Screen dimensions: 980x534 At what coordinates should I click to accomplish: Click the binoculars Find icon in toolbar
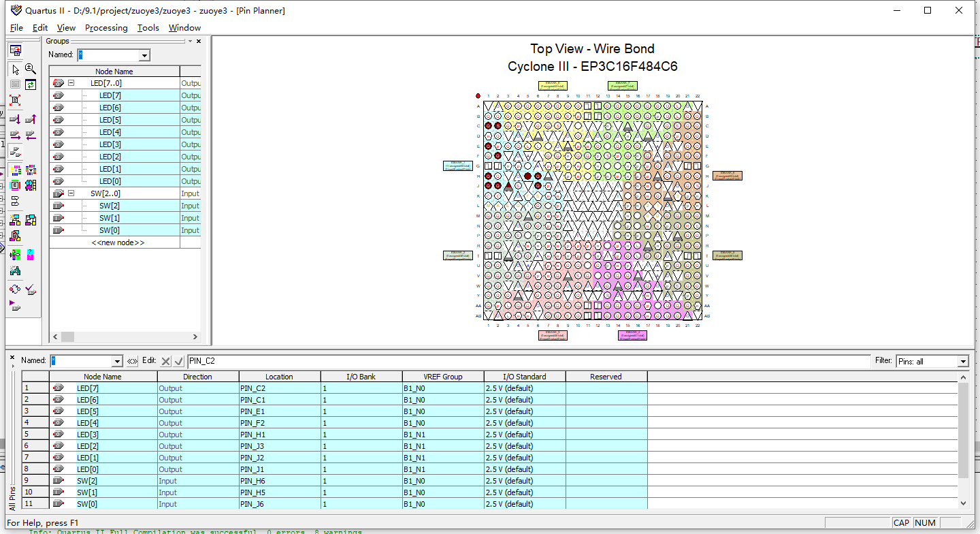point(15,270)
